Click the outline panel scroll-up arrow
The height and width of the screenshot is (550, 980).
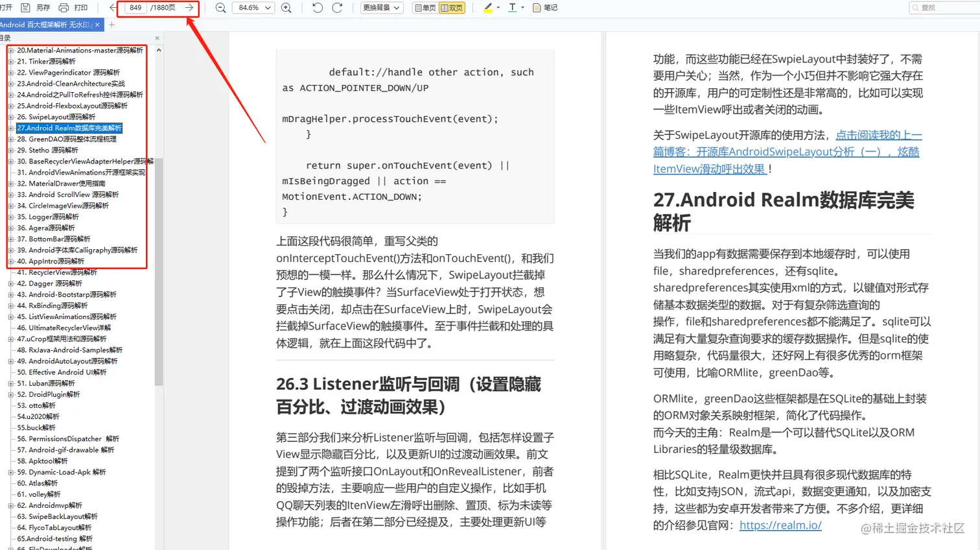[x=159, y=50]
